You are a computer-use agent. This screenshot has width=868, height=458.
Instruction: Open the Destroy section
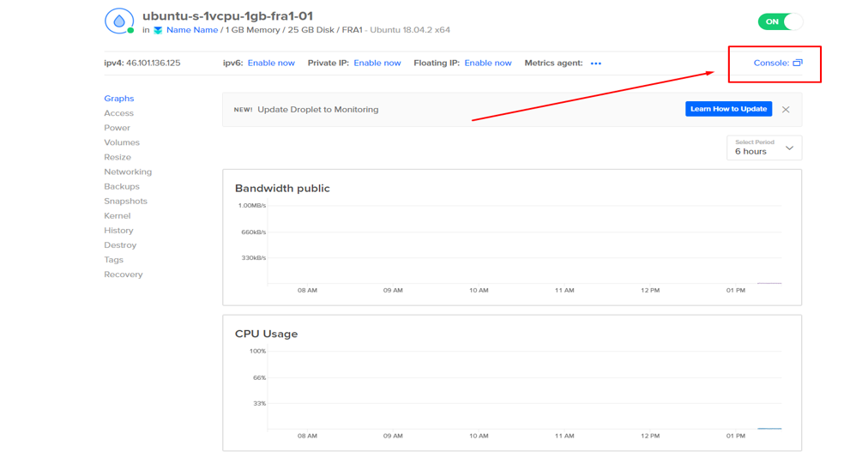120,244
